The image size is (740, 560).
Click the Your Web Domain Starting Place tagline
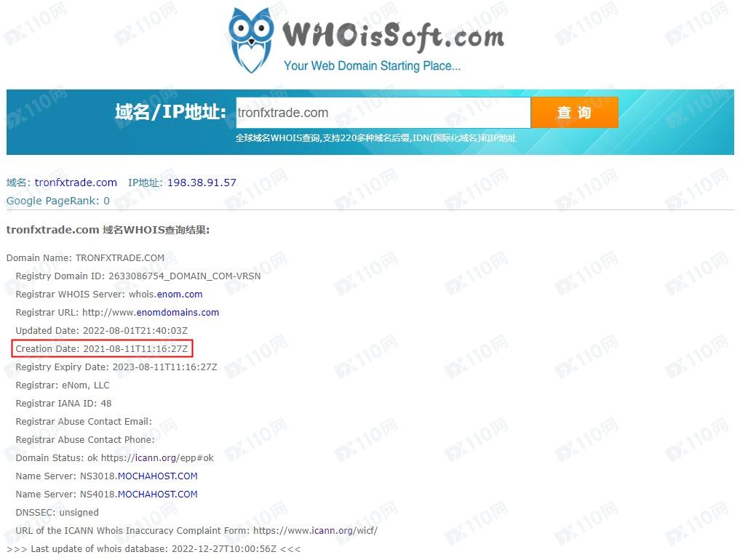372,65
